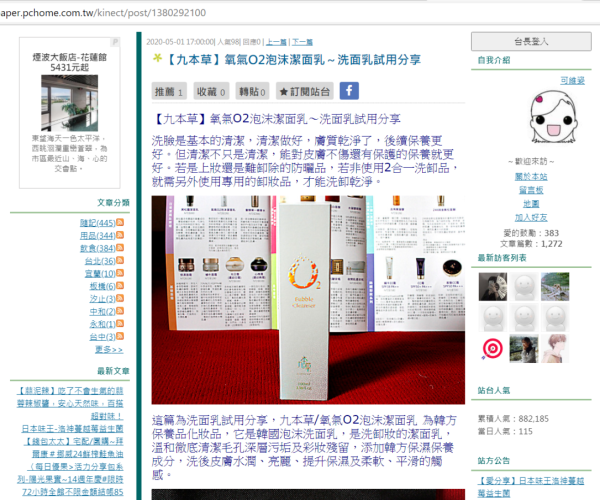Open recent post 每日優果>活力分享包 link
Viewport: 600px width, 500px height.
[x=70, y=479]
